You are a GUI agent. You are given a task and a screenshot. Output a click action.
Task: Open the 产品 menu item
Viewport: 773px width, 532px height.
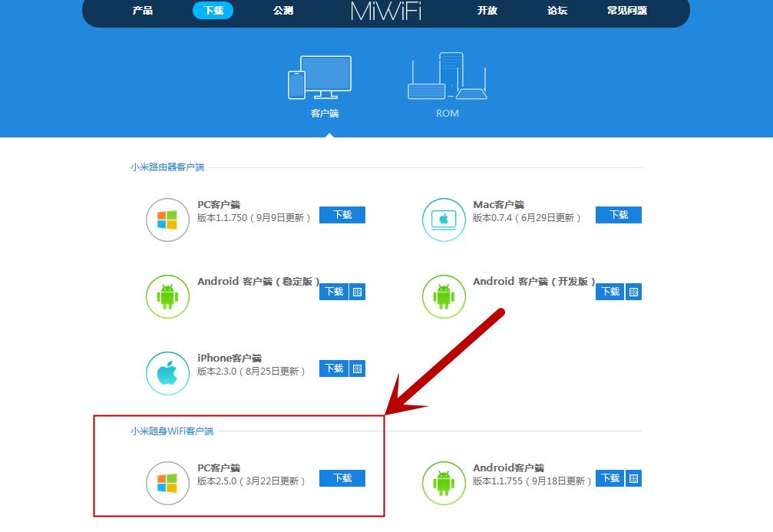point(144,11)
